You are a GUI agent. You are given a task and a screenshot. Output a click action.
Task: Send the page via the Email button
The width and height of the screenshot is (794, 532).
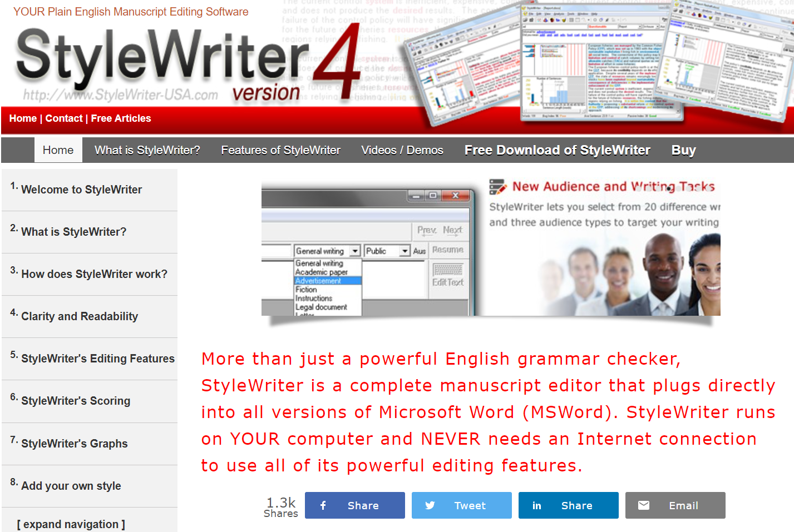pyautogui.click(x=675, y=505)
